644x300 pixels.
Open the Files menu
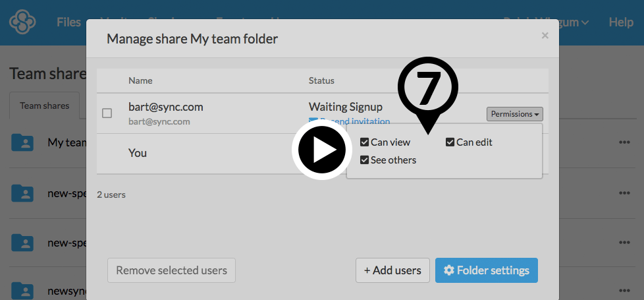pos(68,22)
